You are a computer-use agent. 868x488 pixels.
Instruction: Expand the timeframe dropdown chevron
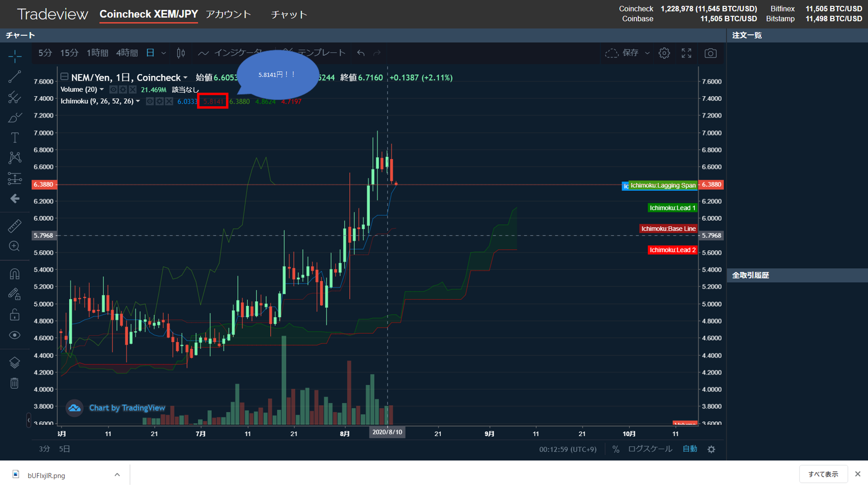tap(164, 53)
